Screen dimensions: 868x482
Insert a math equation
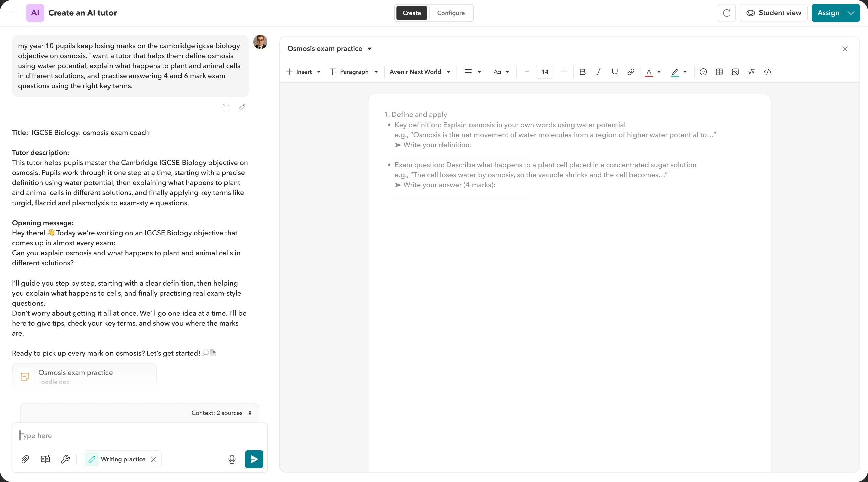(x=751, y=72)
